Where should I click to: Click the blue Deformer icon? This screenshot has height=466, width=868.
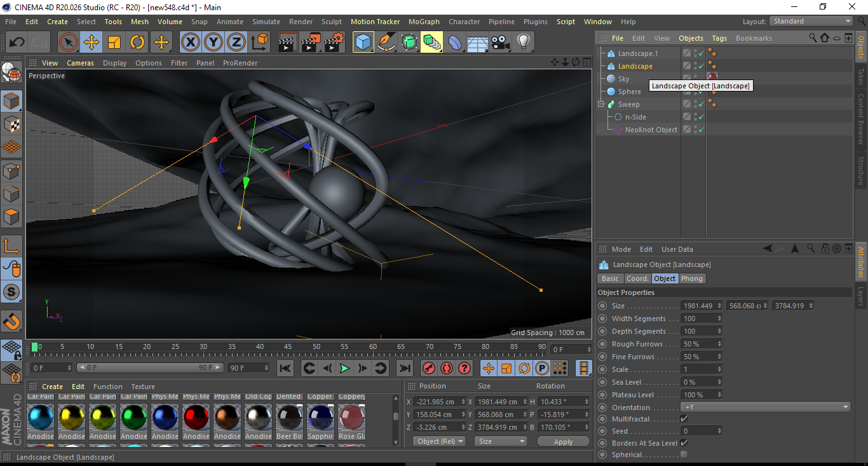coord(455,43)
